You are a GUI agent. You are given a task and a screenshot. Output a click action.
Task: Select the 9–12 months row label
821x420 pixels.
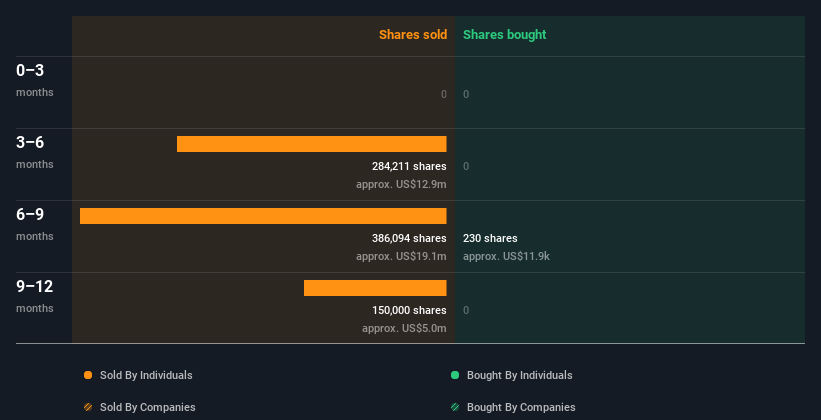point(35,296)
